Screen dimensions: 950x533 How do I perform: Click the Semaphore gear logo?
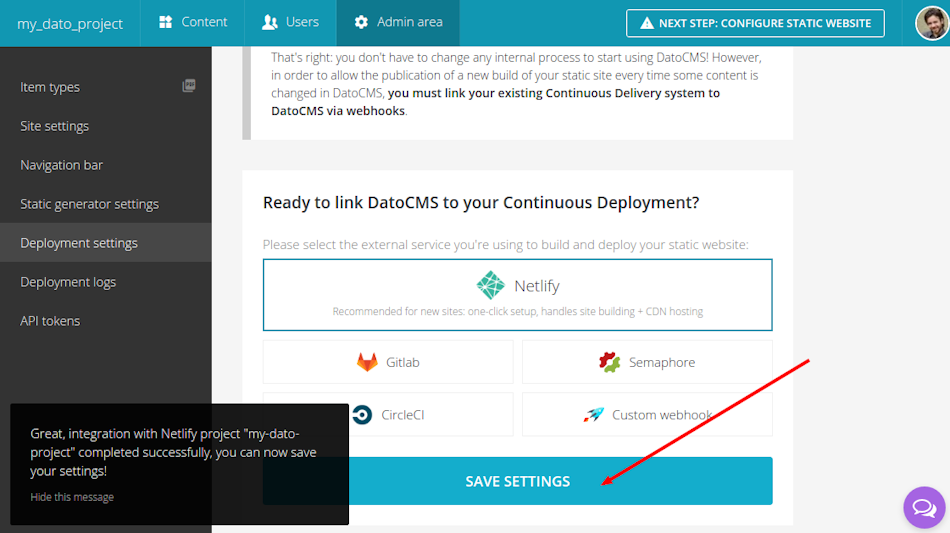610,362
